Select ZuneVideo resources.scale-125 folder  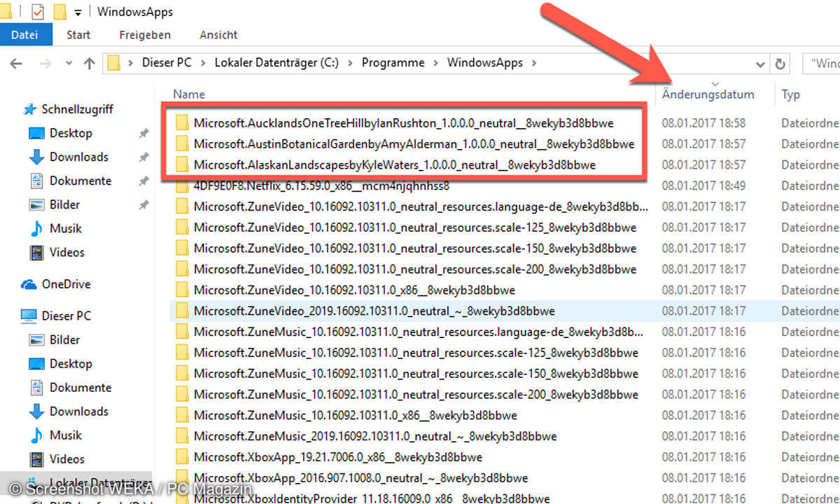[415, 227]
